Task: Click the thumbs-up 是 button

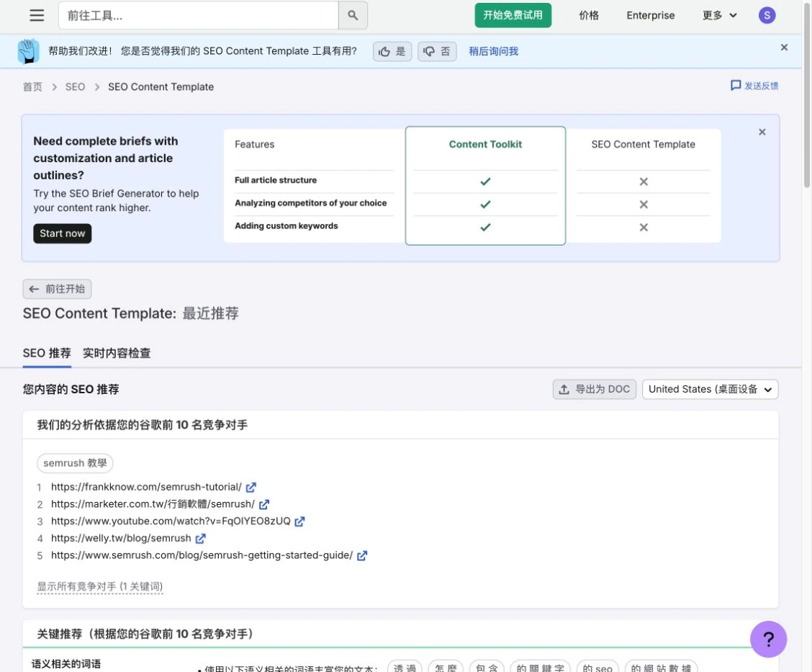Action: click(x=392, y=51)
